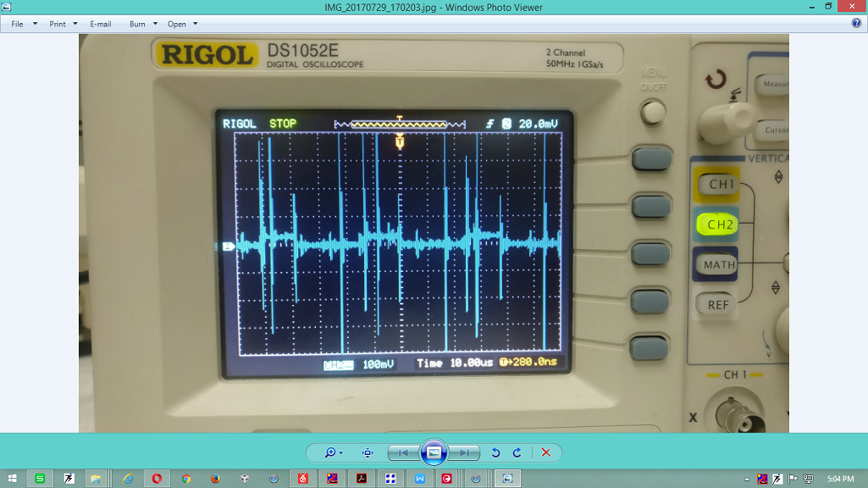This screenshot has height=488, width=868.
Task: Click the E-mail toolbar button
Action: 100,24
